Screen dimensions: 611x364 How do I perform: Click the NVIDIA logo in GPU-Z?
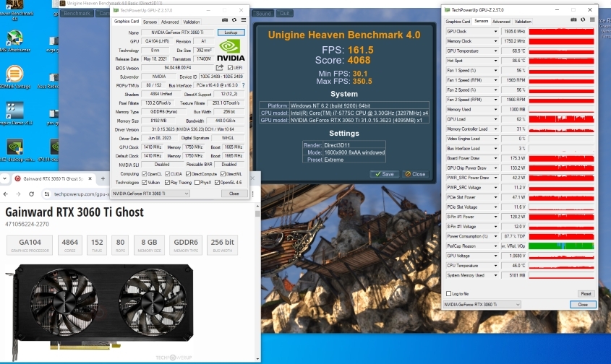[x=231, y=51]
